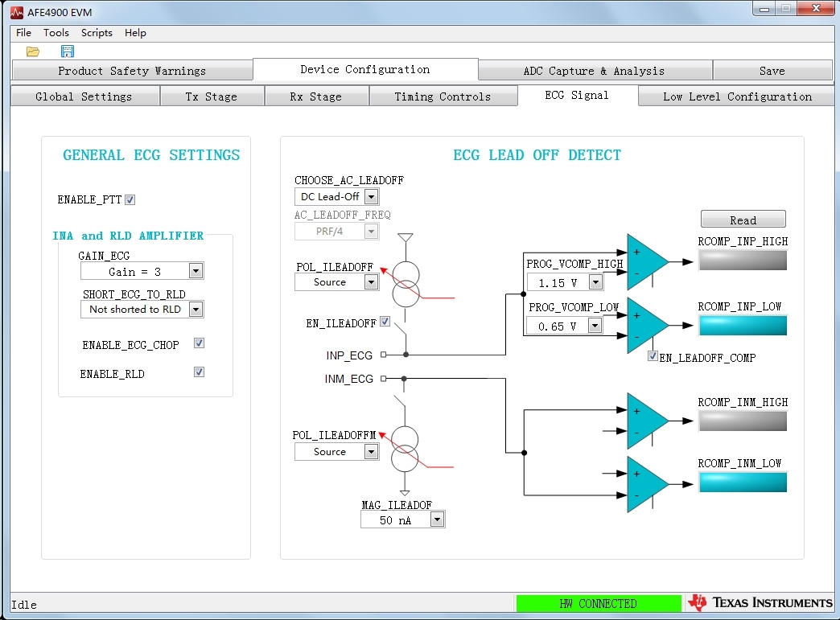Open the Timing Controls sub-tab
The height and width of the screenshot is (620, 840).
443,96
